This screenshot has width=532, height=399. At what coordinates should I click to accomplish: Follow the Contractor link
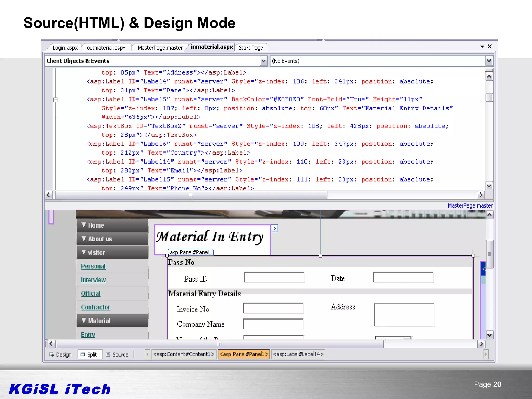(95, 307)
